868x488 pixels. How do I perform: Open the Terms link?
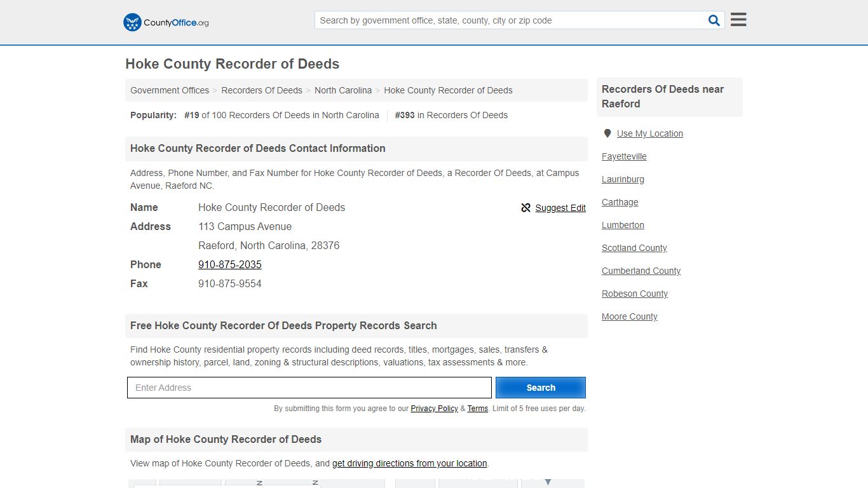coord(478,409)
